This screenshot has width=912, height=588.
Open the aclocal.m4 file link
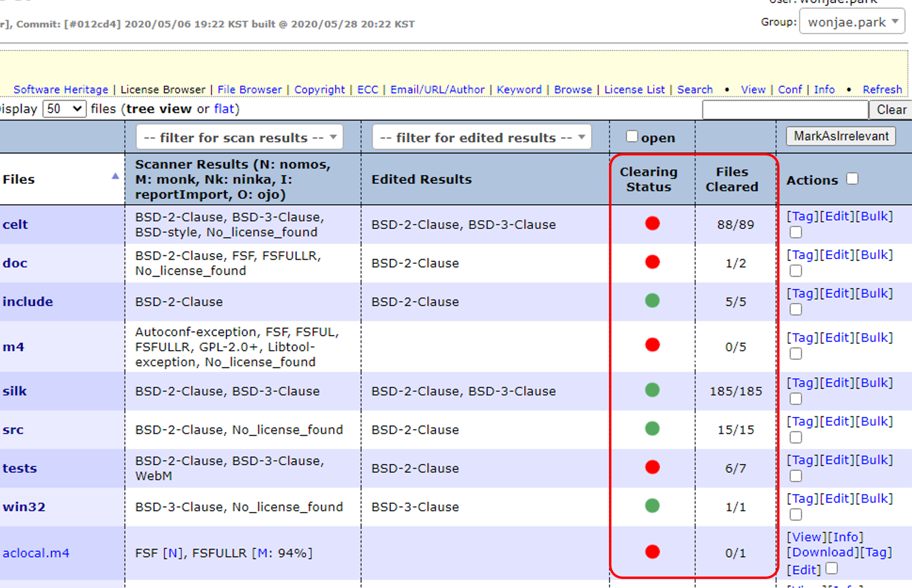point(36,552)
